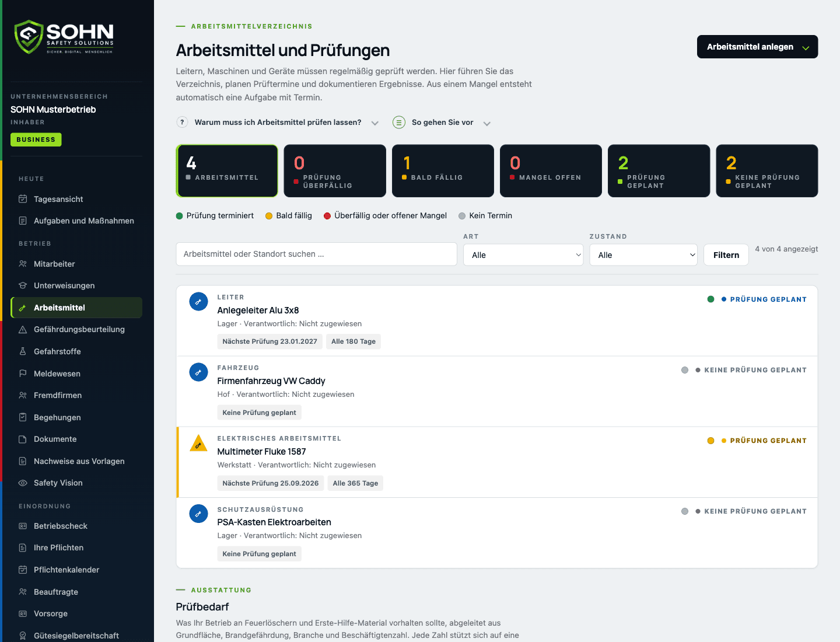Click the Mitarbeiter people icon
Screen dimensions: 840x642
tap(23, 264)
